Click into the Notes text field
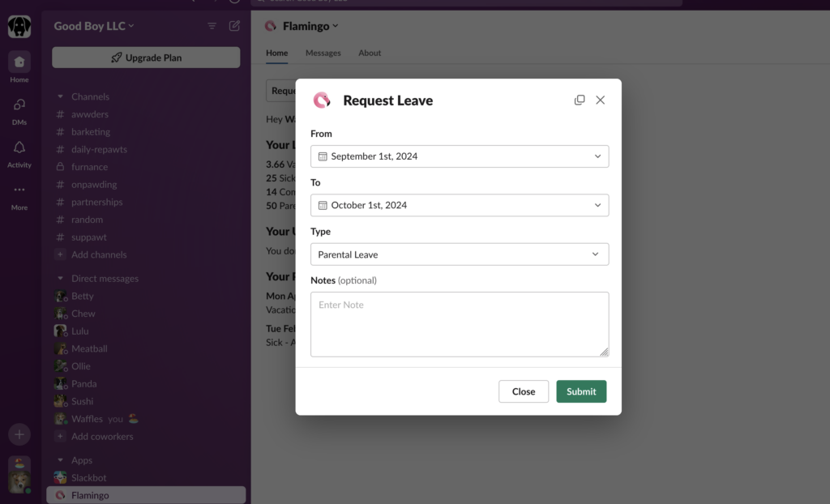830x504 pixels. click(459, 324)
